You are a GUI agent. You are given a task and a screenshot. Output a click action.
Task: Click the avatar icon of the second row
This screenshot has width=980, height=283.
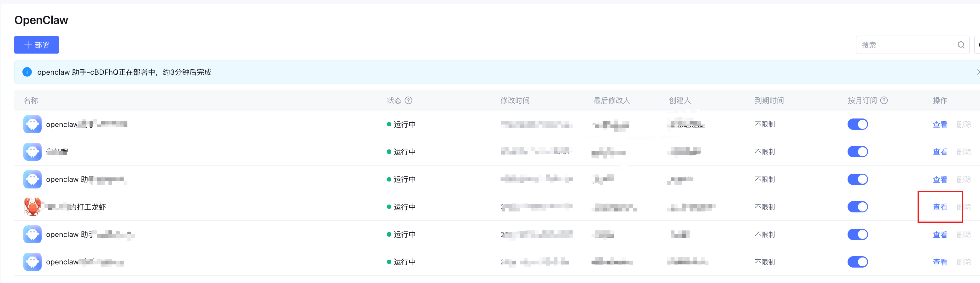[32, 152]
